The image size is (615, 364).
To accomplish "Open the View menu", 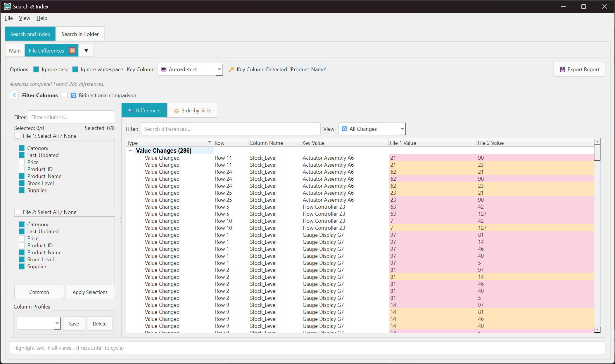I will (x=25, y=18).
